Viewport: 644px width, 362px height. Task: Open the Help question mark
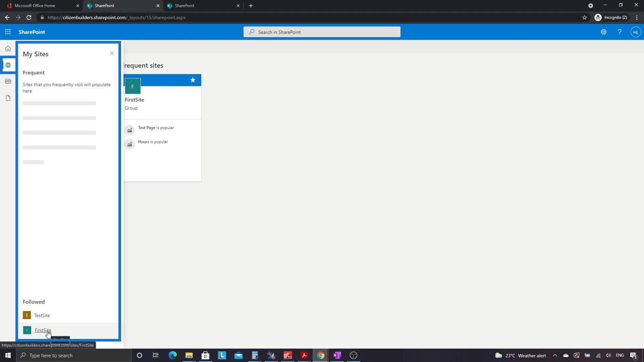[619, 32]
